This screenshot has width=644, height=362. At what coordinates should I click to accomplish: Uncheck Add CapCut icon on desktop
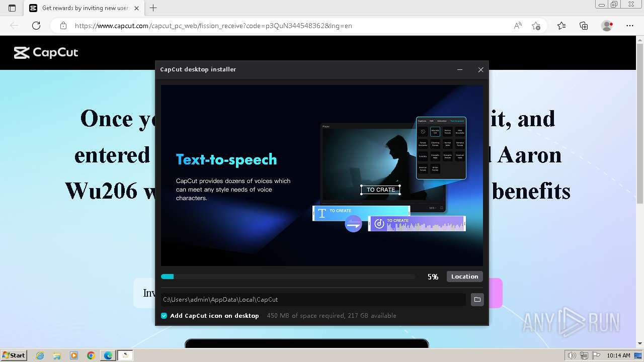164,316
